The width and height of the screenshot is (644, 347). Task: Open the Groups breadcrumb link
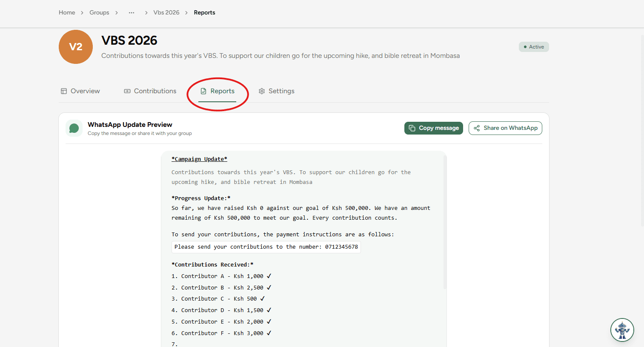(99, 13)
